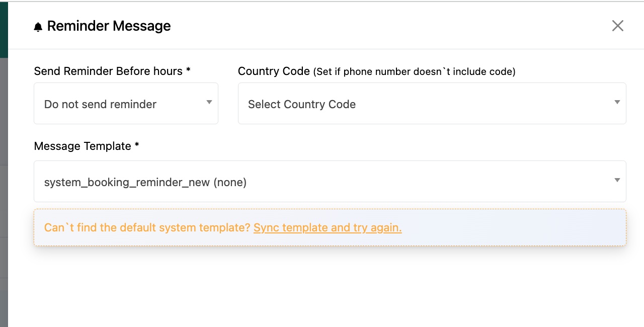Open the Select Country Code dropdown
Screen dimensions: 644x327
[x=432, y=103]
